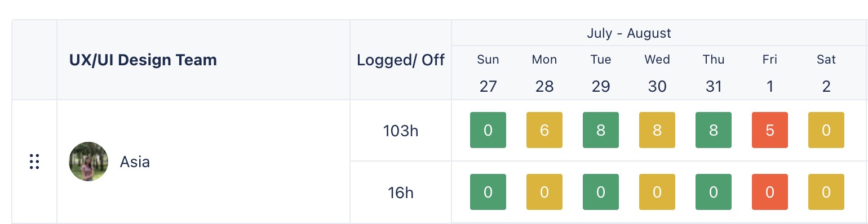Select Wednesday 30 yellow logged 8 cell
Viewport: 868px width, 224px height.
tap(657, 130)
